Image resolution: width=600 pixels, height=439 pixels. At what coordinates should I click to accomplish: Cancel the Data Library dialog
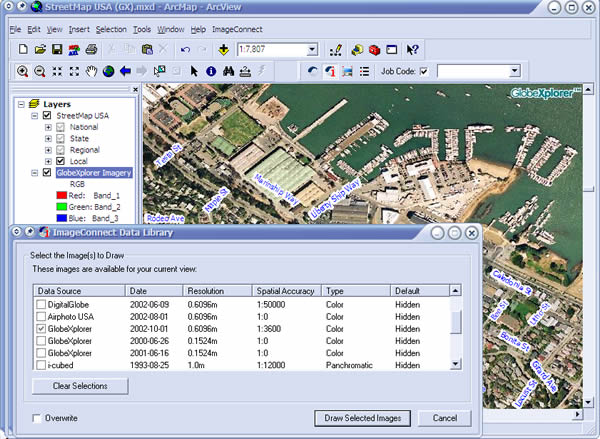pos(445,418)
